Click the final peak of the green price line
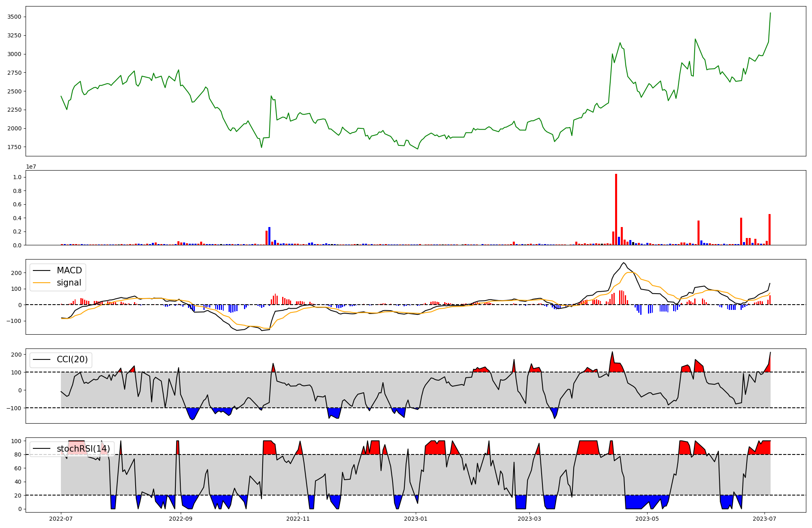Viewport: 812px width, 528px height. coord(770,13)
